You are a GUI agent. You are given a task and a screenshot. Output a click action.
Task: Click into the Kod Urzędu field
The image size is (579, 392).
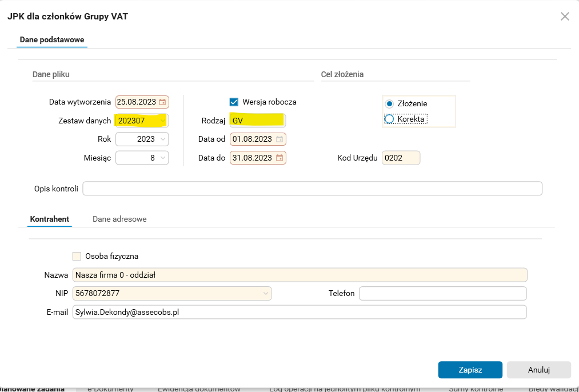pyautogui.click(x=401, y=158)
